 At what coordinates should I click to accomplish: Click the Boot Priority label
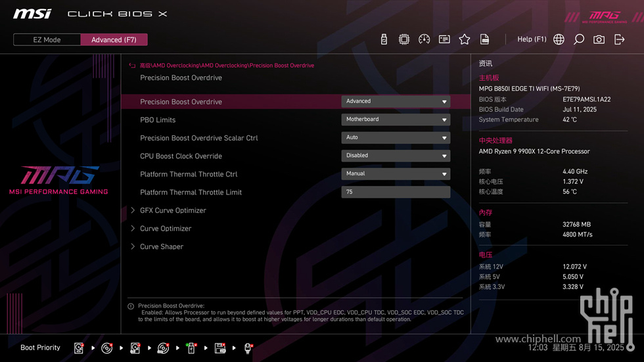(x=40, y=348)
